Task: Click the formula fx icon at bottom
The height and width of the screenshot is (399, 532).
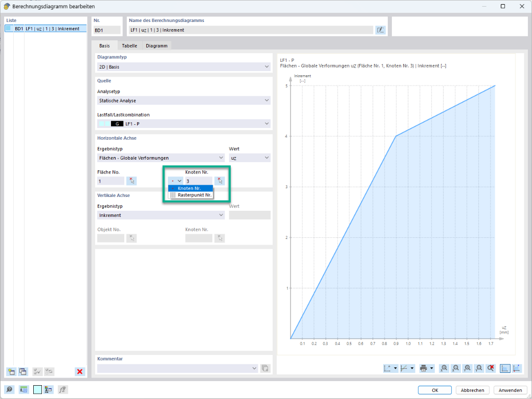Action: pyautogui.click(x=63, y=389)
